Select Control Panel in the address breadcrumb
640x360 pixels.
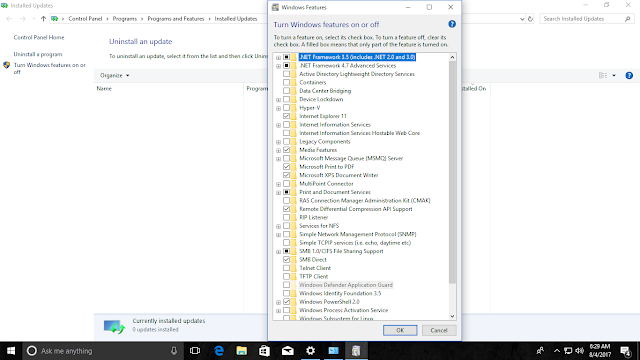pyautogui.click(x=85, y=19)
